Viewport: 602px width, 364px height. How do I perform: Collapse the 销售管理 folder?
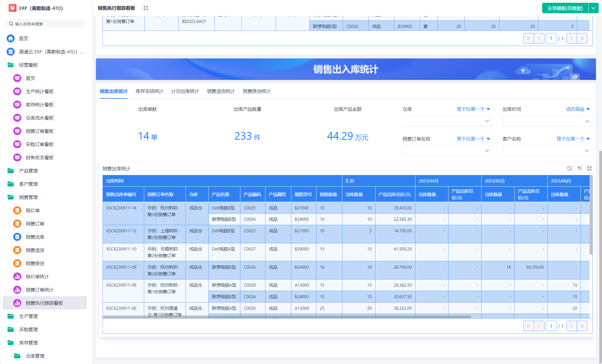point(28,197)
